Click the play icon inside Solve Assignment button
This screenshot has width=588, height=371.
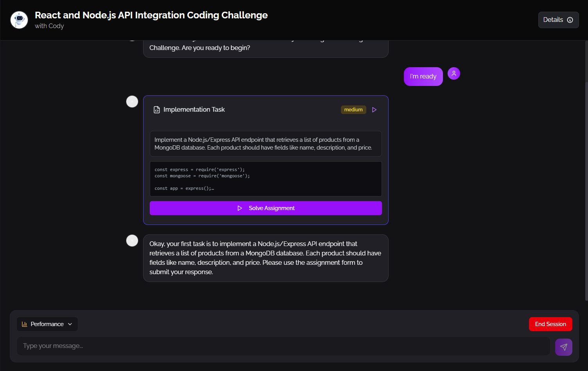pyautogui.click(x=240, y=208)
